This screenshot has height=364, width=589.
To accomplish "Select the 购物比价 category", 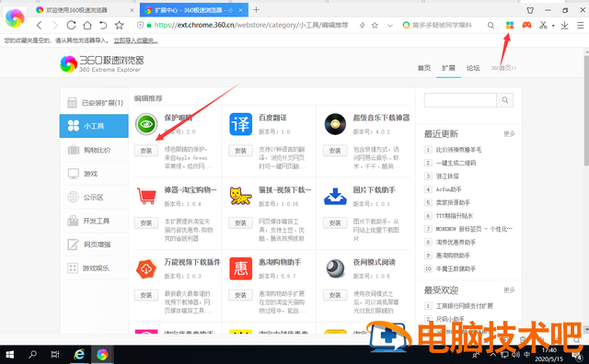I will pyautogui.click(x=94, y=150).
